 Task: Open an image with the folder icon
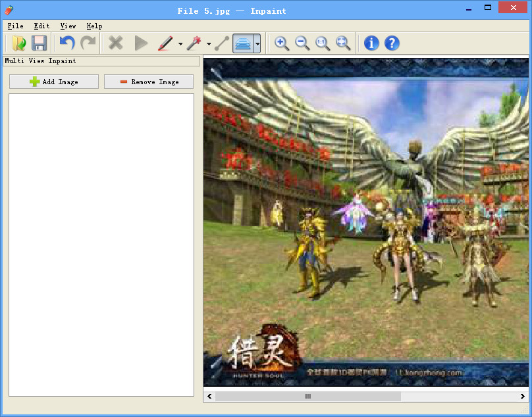click(19, 43)
